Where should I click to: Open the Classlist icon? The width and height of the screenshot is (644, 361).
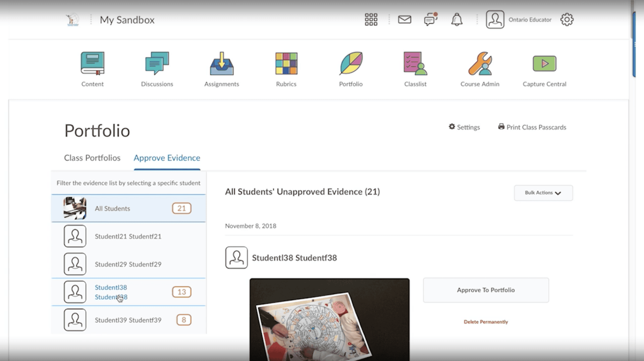[415, 63]
